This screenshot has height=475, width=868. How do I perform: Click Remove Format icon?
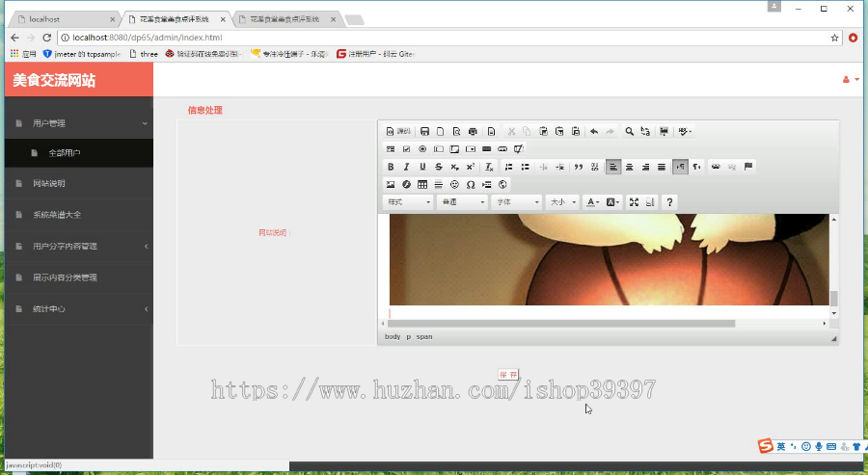click(489, 167)
